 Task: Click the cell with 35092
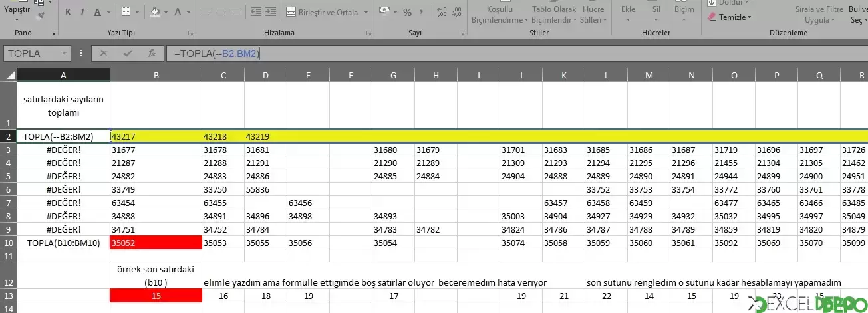734,243
